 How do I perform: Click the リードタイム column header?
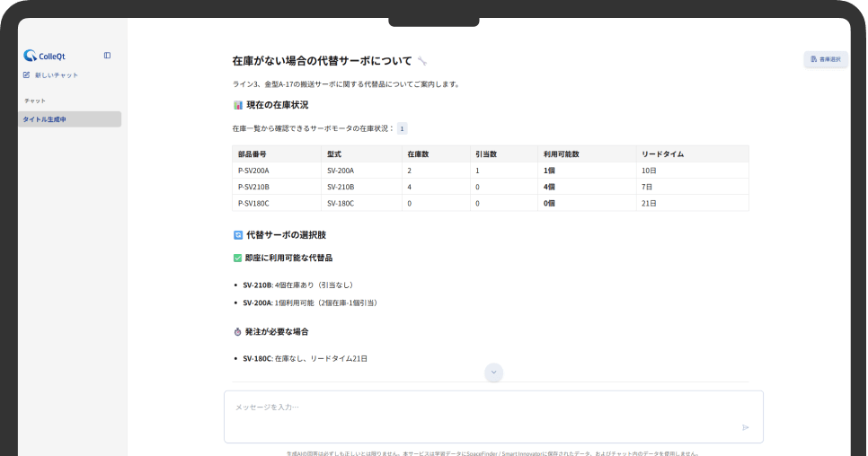(x=662, y=153)
